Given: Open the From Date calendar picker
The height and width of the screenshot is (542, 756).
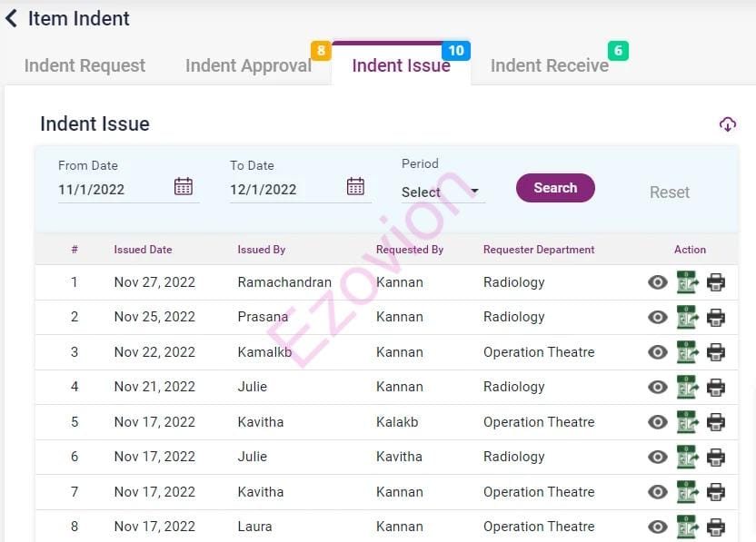Looking at the screenshot, I should [x=184, y=187].
